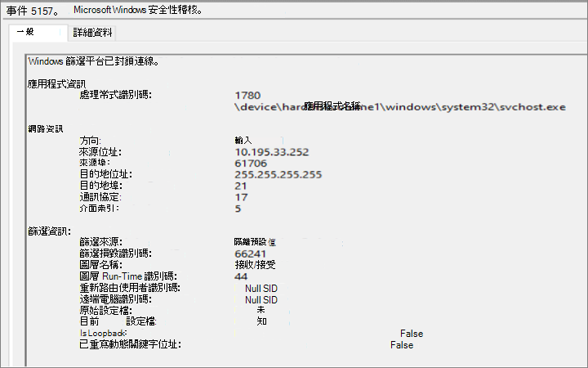This screenshot has height=368, width=588.
Task: Select layer name value 接收/接受
Action: click(x=255, y=265)
